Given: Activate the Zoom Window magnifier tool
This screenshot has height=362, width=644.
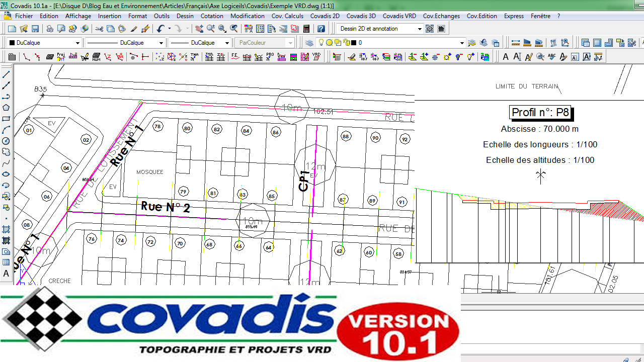Looking at the screenshot, I should pos(221,29).
